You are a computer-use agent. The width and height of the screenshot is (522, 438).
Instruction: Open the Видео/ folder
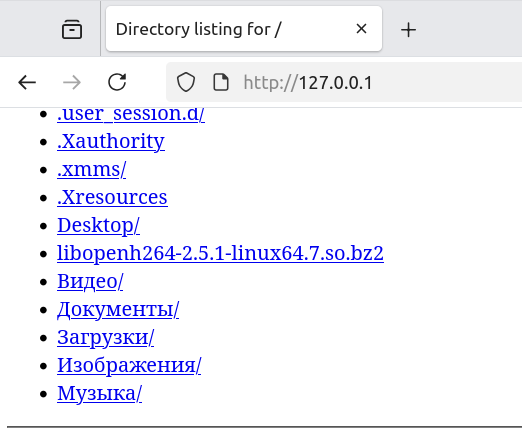(90, 281)
